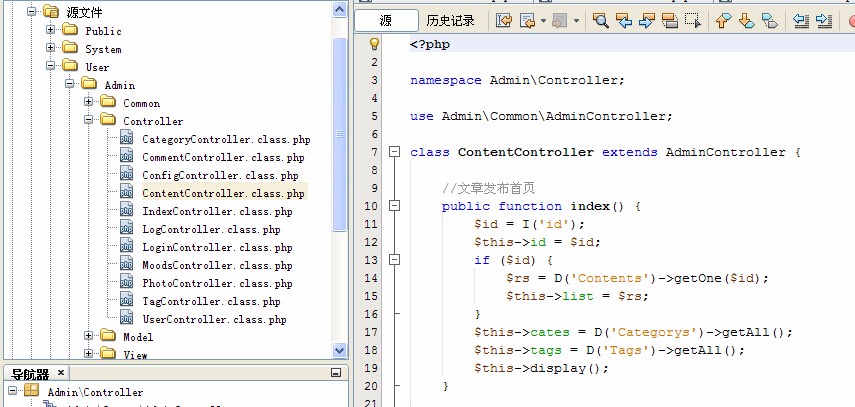Select the Public folder label
The image size is (855, 407).
(x=103, y=31)
